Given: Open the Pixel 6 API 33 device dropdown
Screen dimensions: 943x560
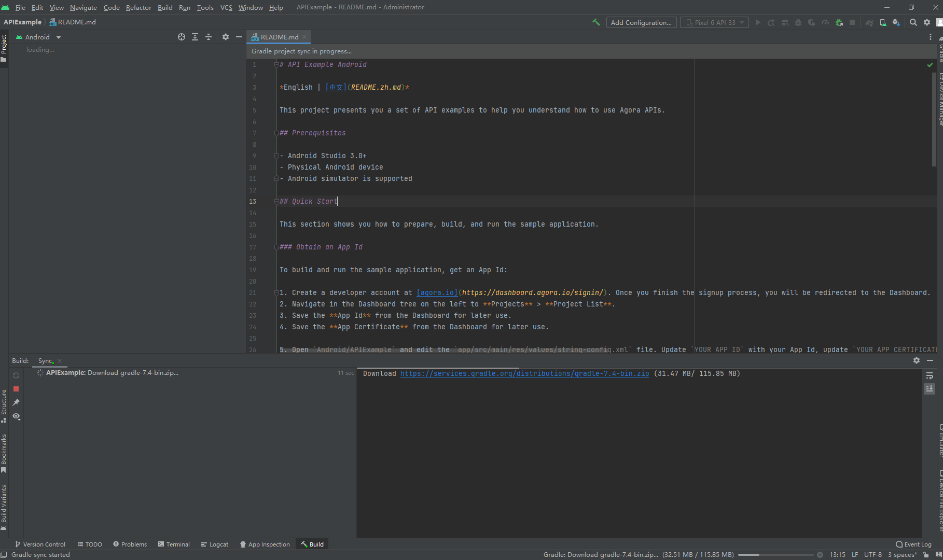Looking at the screenshot, I should click(715, 22).
